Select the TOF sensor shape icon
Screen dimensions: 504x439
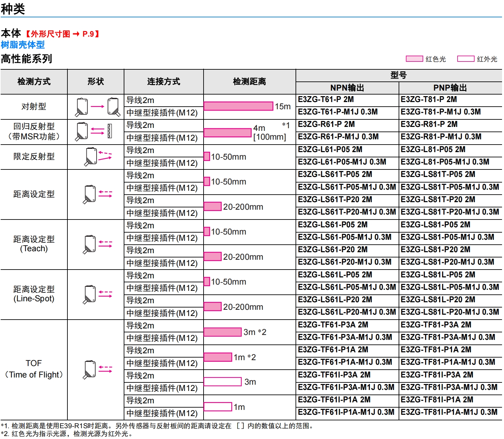click(x=89, y=370)
